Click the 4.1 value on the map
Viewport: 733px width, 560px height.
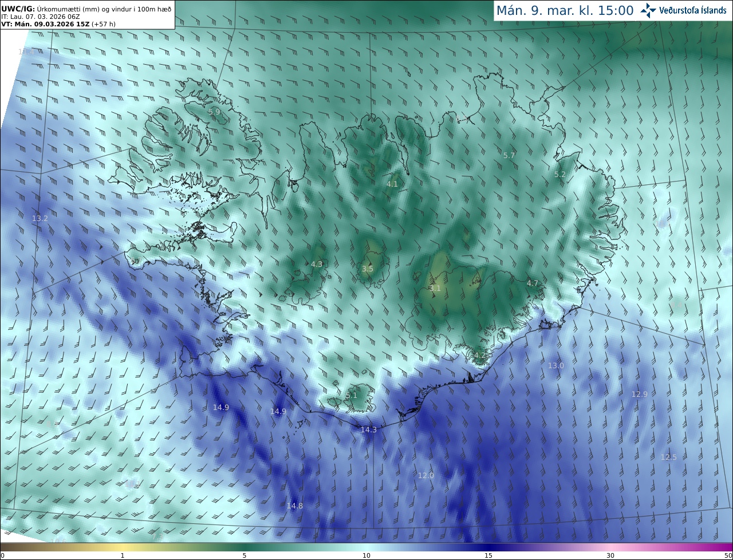[392, 184]
